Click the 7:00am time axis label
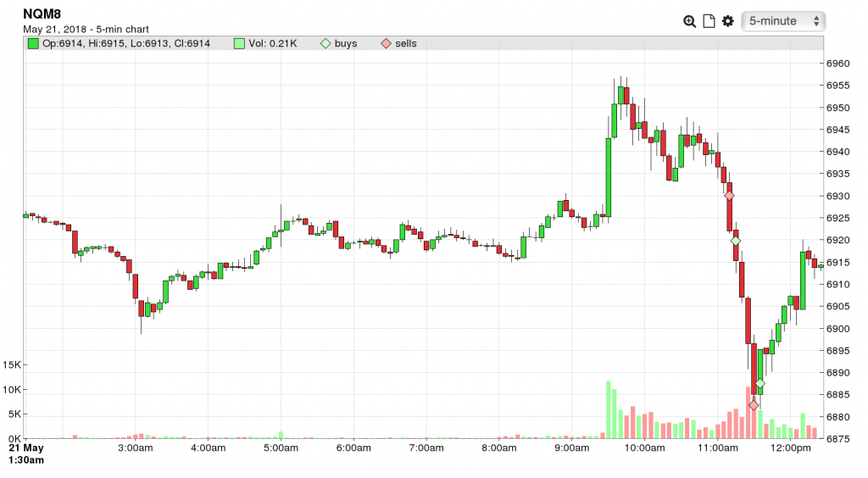The width and height of the screenshot is (868, 478). point(426,448)
